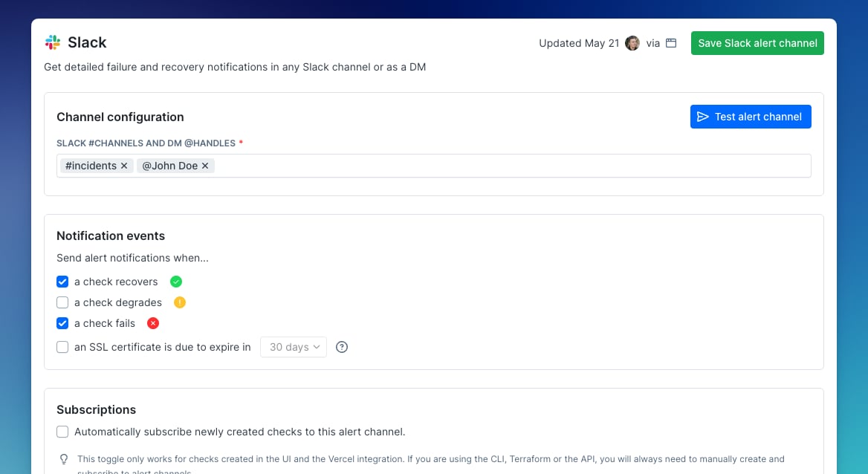The image size is (868, 474).
Task: Click the green recovered status icon
Action: coord(176,282)
